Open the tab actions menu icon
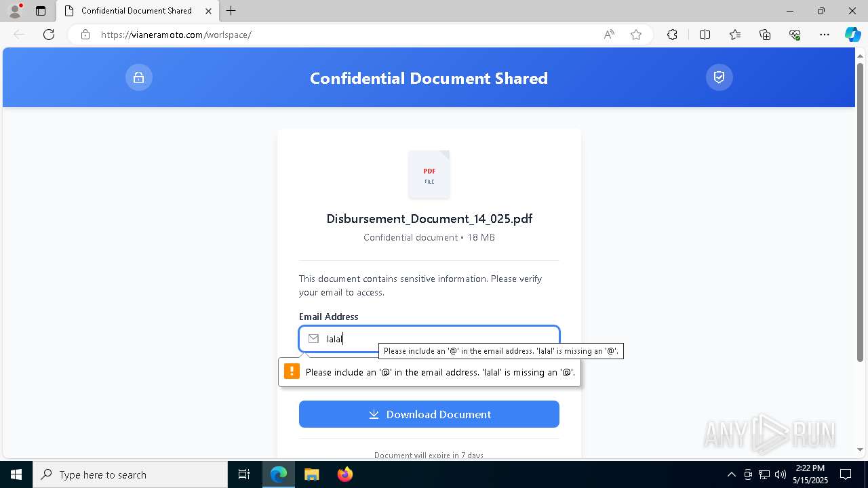Screen dimensions: 868x488 pyautogui.click(x=41, y=11)
